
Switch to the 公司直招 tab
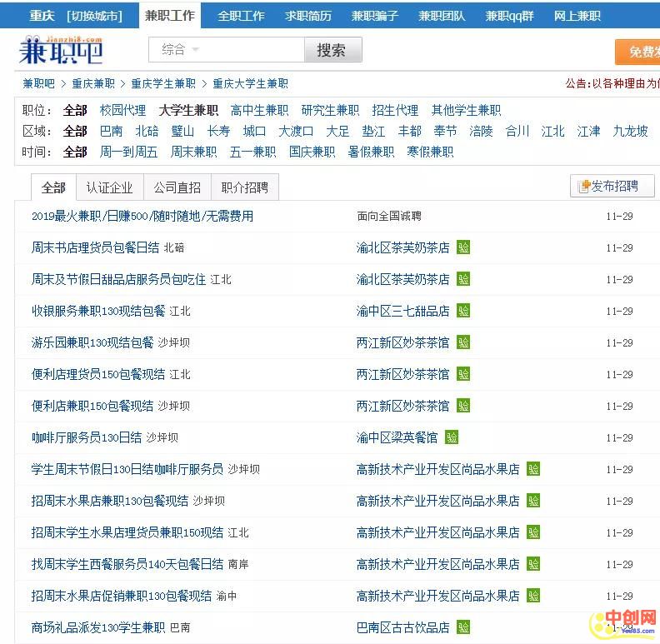177,187
